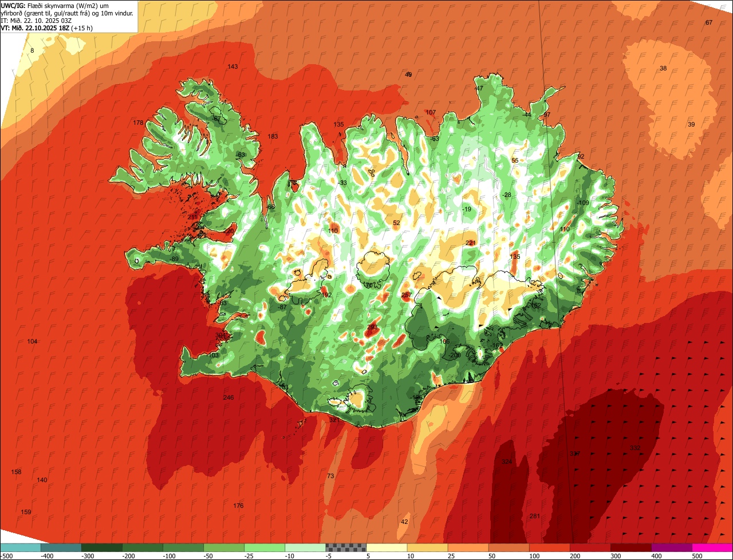Select the map value 159
Viewport: 733px width, 560px height.
26,512
